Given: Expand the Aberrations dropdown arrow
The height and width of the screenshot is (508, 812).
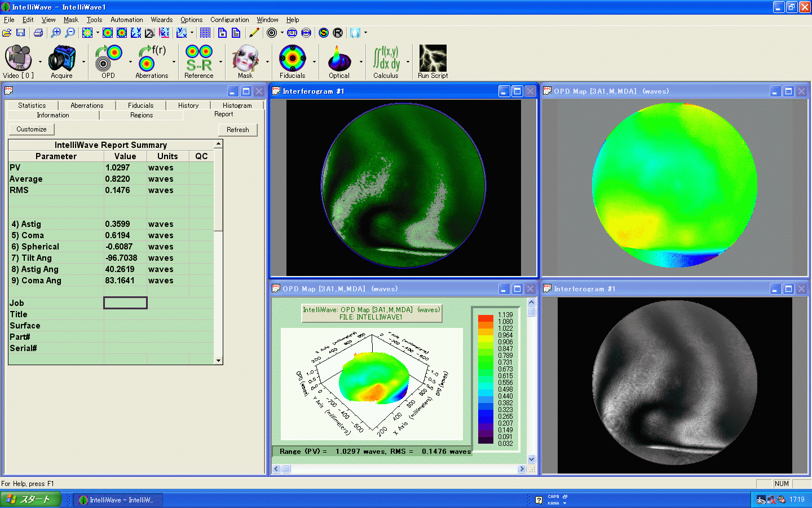Looking at the screenshot, I should point(174,62).
